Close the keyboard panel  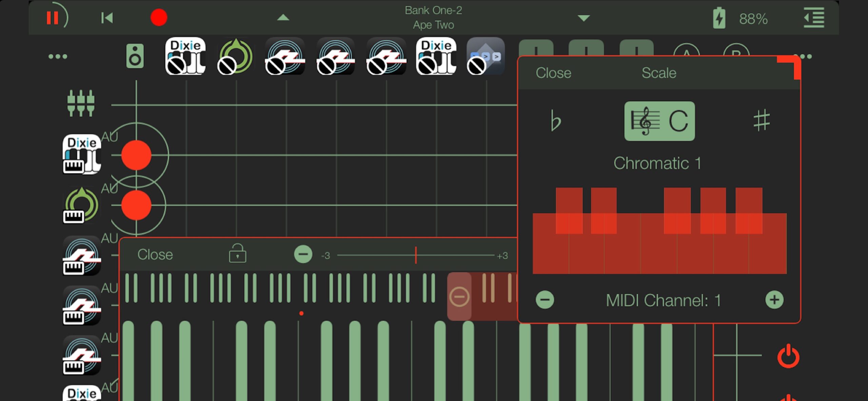(155, 255)
